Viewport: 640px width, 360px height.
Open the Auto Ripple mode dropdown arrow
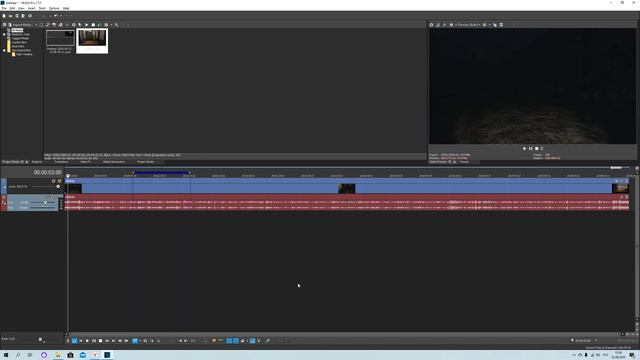tap(247, 340)
